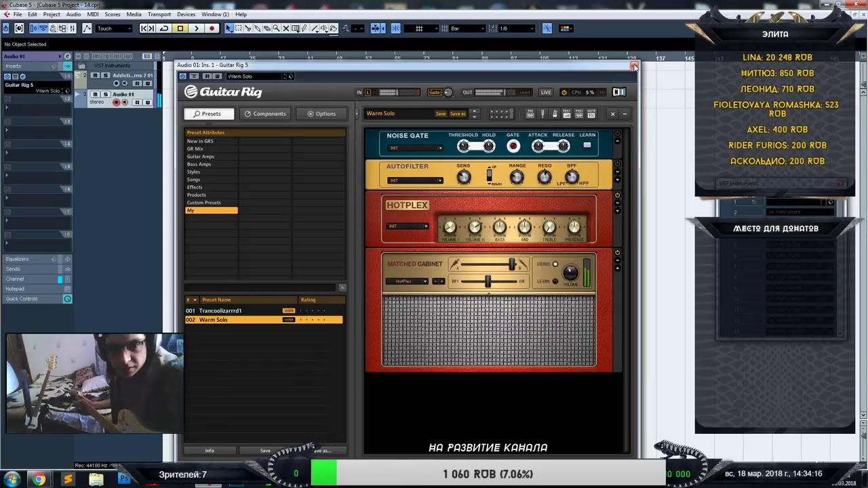Select the Object Selection arrow tool
The height and width of the screenshot is (488, 868).
229,28
